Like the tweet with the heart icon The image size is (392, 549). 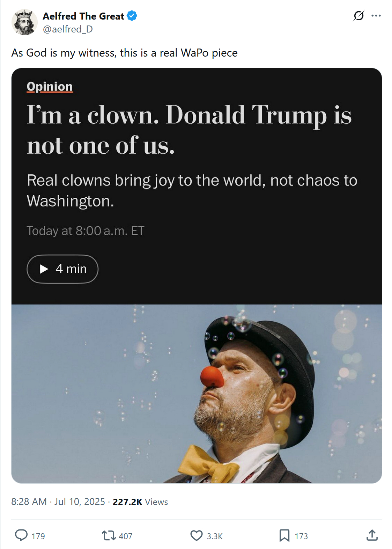coord(197,535)
